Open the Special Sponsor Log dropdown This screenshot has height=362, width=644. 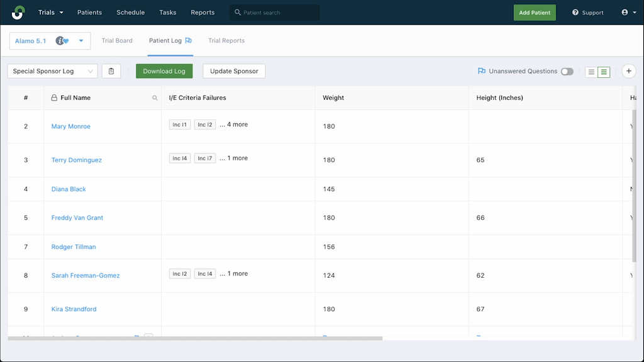[x=53, y=71]
